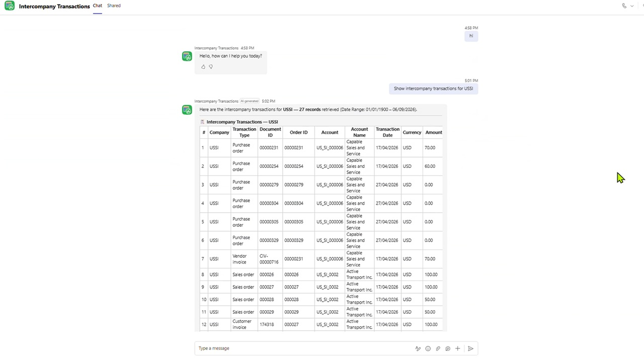This screenshot has width=644, height=362.
Task: Click Document ID 00000254 in row 2
Action: pos(269,166)
